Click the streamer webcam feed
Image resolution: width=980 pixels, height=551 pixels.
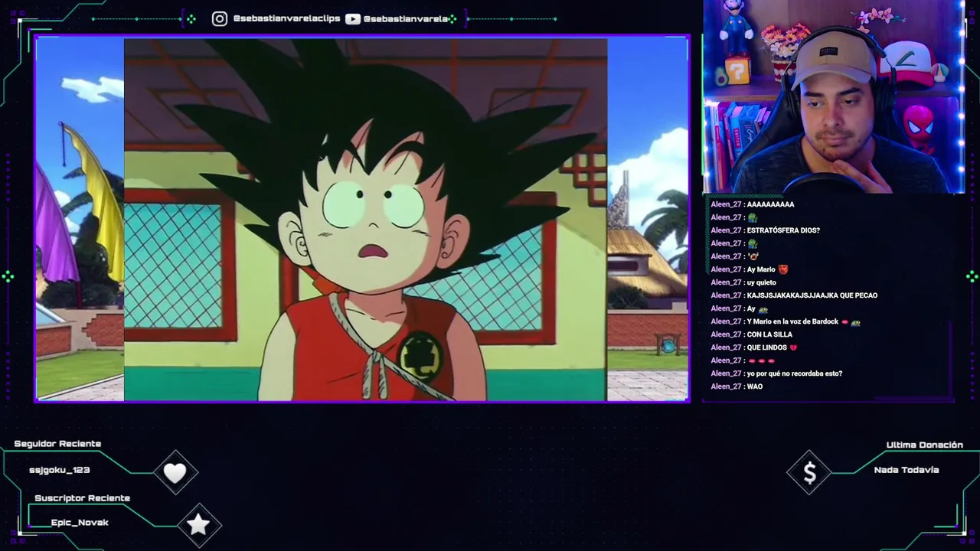(834, 96)
